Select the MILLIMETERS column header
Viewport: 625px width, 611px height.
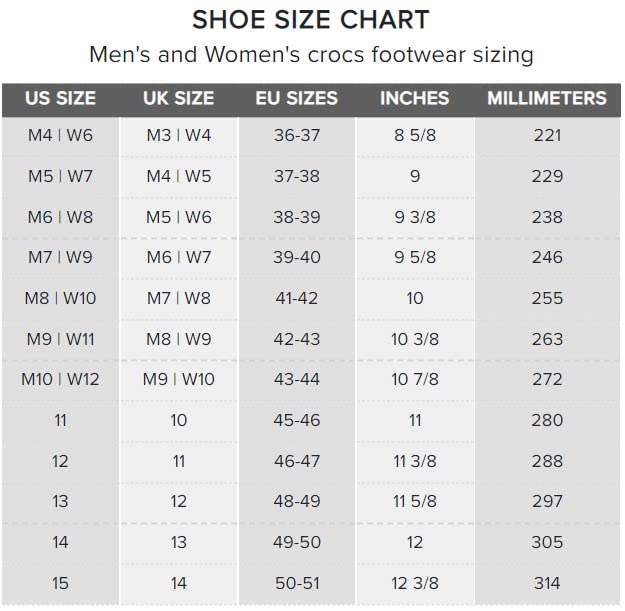(547, 98)
